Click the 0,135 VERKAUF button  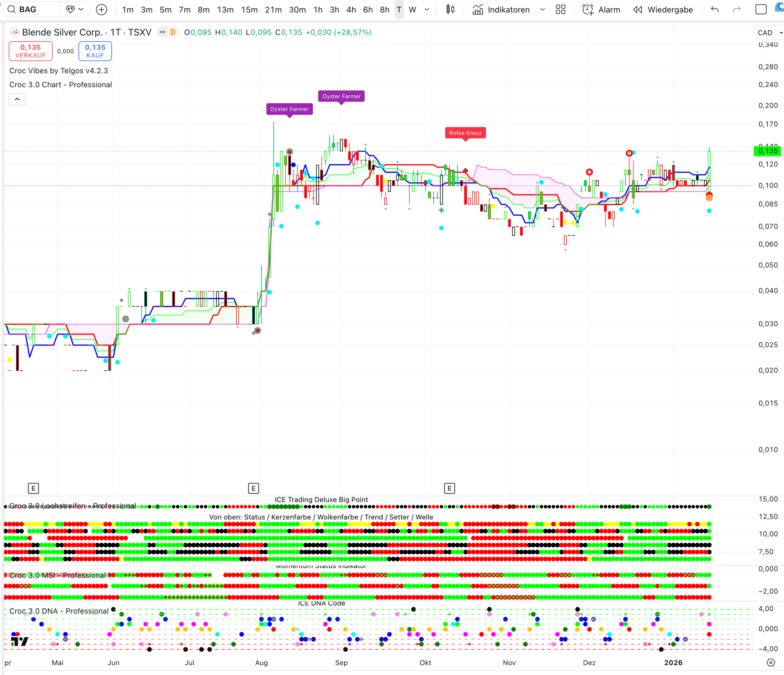tap(31, 51)
